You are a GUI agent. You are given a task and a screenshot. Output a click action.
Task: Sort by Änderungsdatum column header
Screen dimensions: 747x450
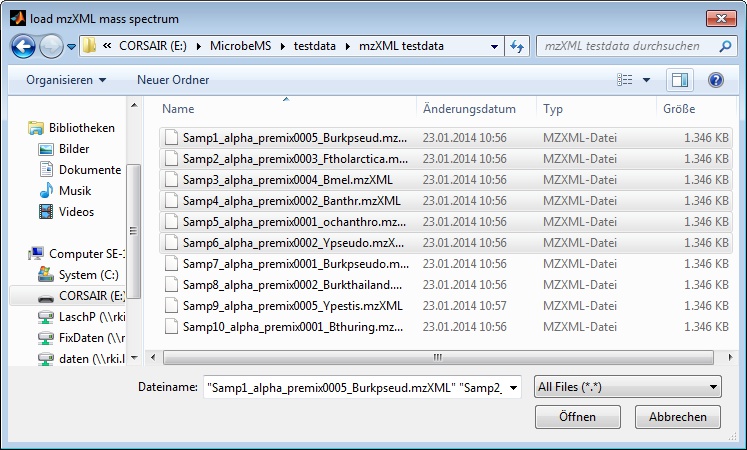(x=469, y=109)
